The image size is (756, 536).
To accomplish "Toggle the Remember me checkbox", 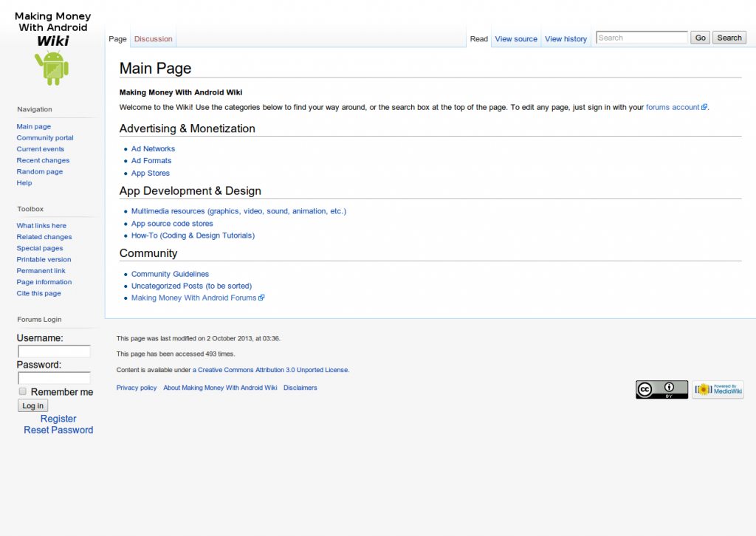I will [x=23, y=391].
